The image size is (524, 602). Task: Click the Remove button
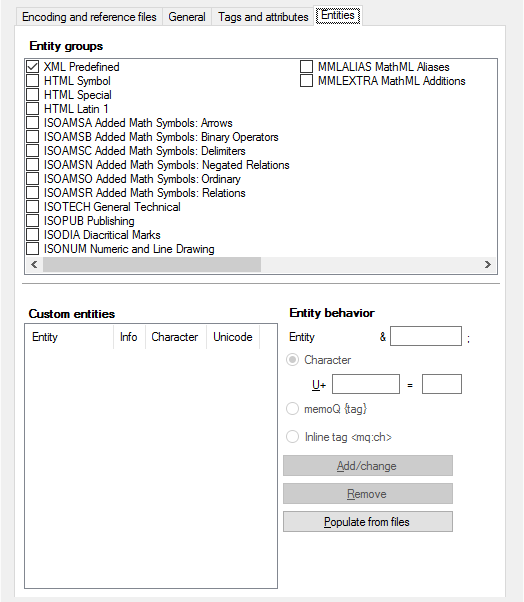click(x=368, y=493)
